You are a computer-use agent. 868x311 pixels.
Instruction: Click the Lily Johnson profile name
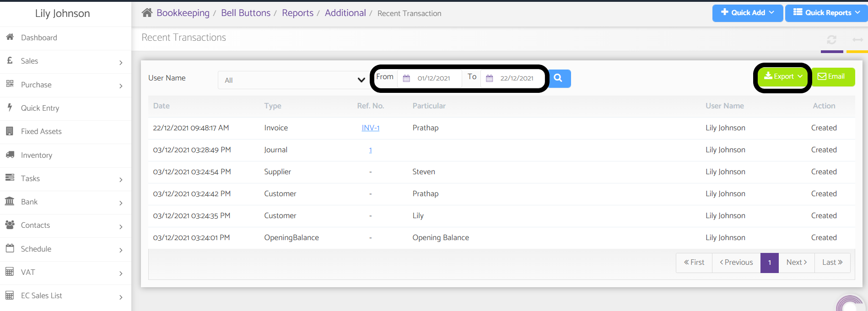(63, 13)
